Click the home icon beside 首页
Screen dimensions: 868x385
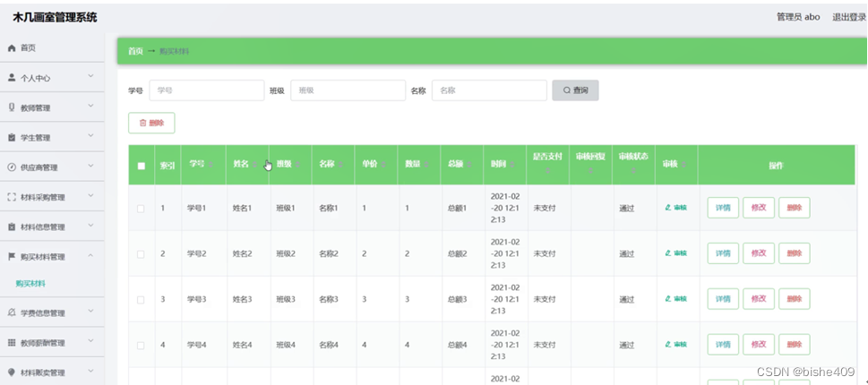pyautogui.click(x=11, y=48)
